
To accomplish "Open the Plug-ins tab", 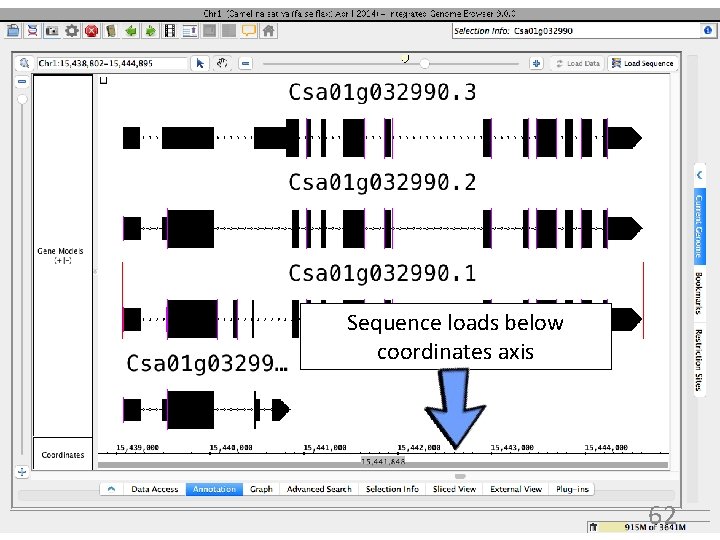I will coord(572,489).
